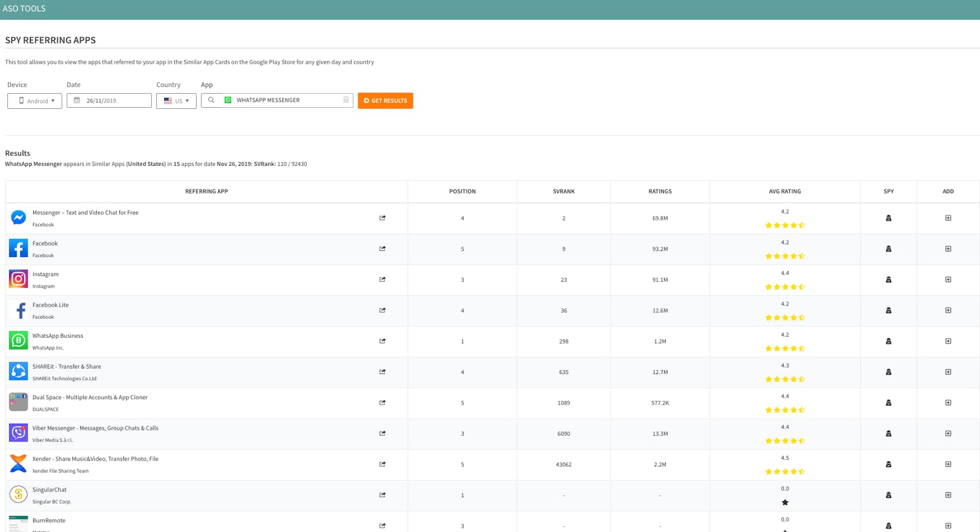This screenshot has width=980, height=532.
Task: Add Instagram with plus icon
Action: pos(948,280)
